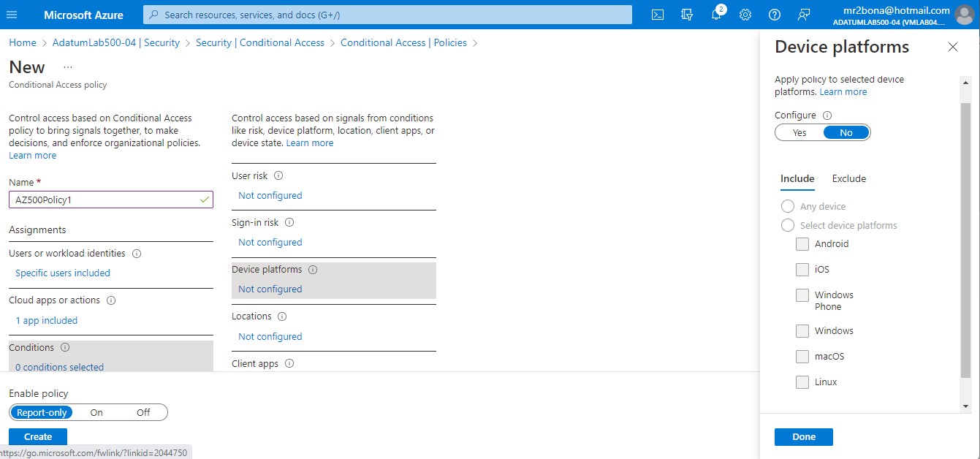View notifications via the bell icon
The image size is (980, 459).
(715, 14)
